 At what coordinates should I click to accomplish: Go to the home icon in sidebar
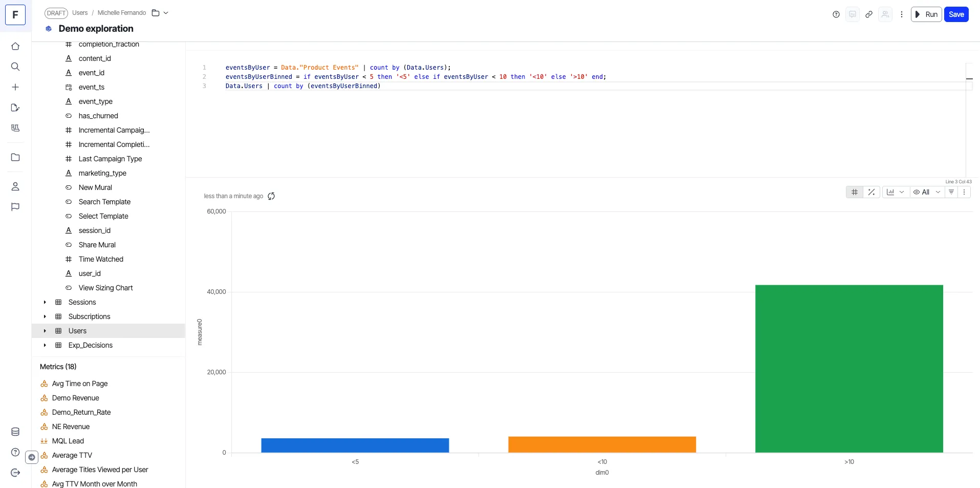pyautogui.click(x=15, y=46)
